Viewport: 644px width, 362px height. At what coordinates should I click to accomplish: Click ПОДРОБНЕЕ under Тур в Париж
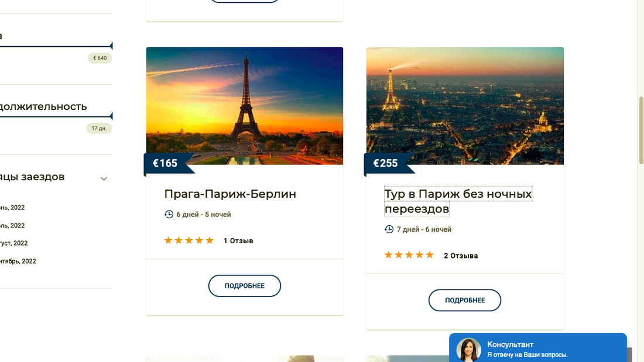465,301
